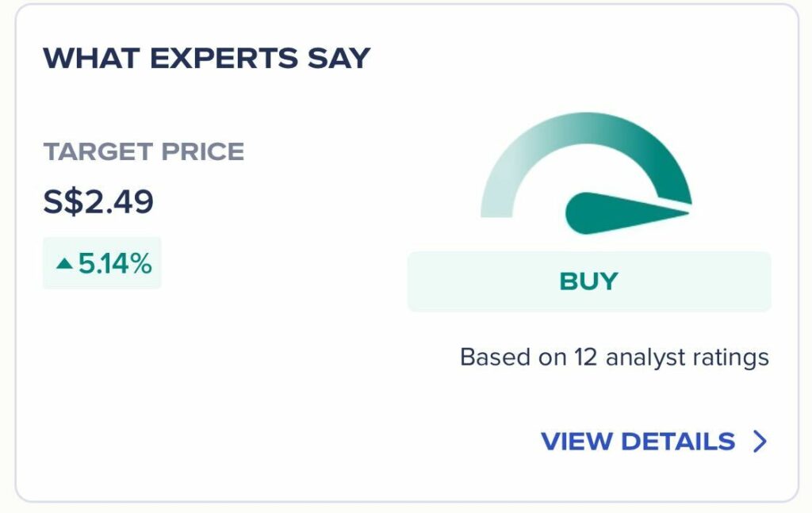
Task: Select the 5.14% upside badge
Action: tap(102, 263)
